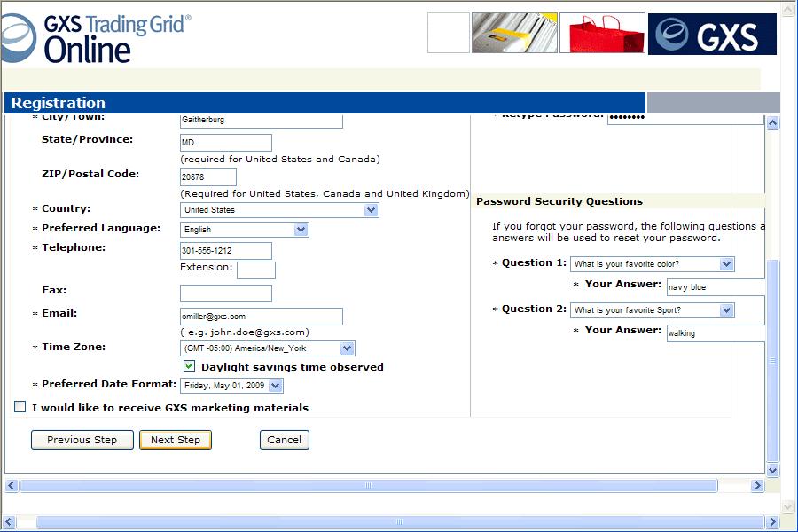Click the Retype Password field

pos(686,119)
